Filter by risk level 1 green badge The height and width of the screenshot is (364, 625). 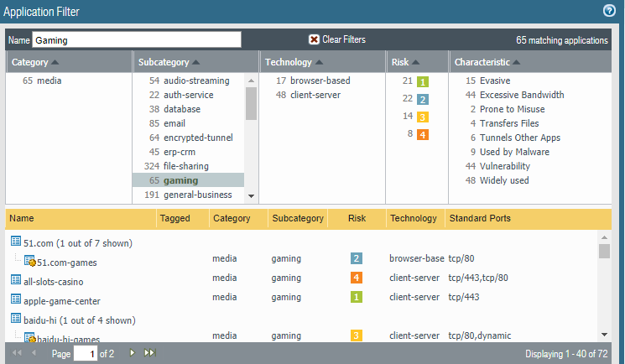[x=423, y=81]
